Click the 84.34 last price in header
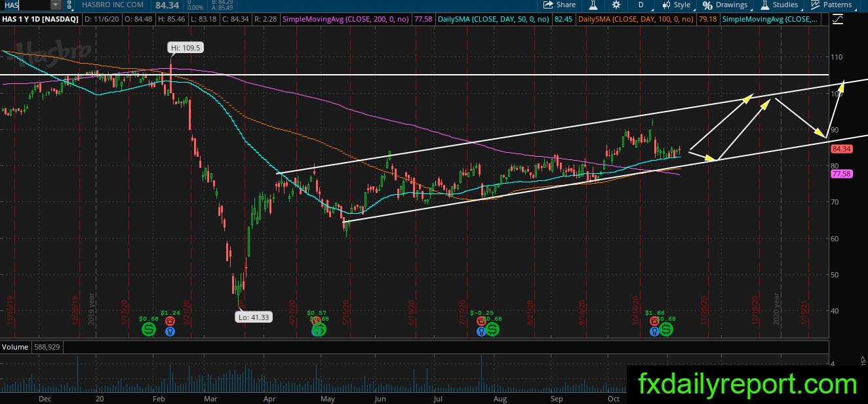 (167, 5)
